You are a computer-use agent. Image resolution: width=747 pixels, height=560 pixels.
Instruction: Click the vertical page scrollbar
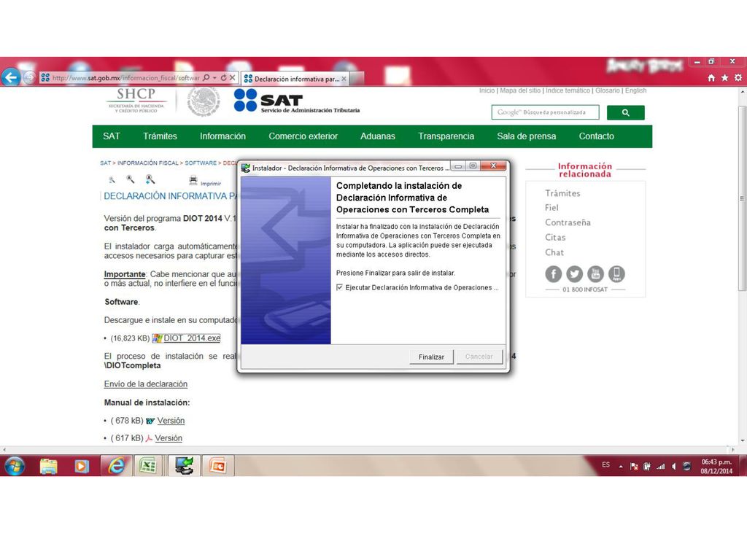742,198
